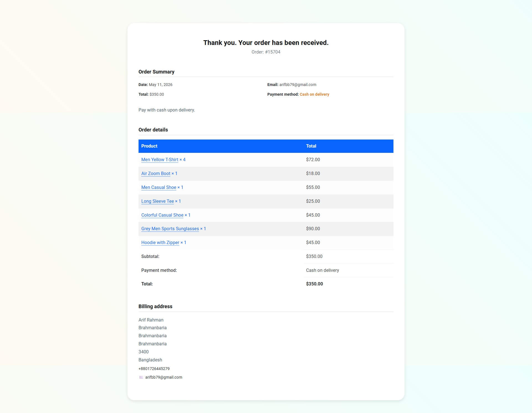The image size is (532, 413).
Task: Open the Men Casual Shoe product link
Action: (159, 187)
